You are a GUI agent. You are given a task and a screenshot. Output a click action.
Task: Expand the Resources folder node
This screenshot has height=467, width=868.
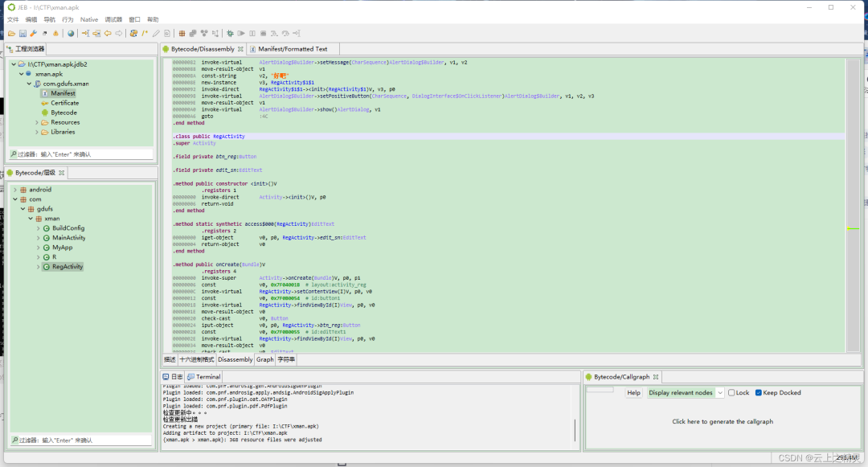coord(37,122)
